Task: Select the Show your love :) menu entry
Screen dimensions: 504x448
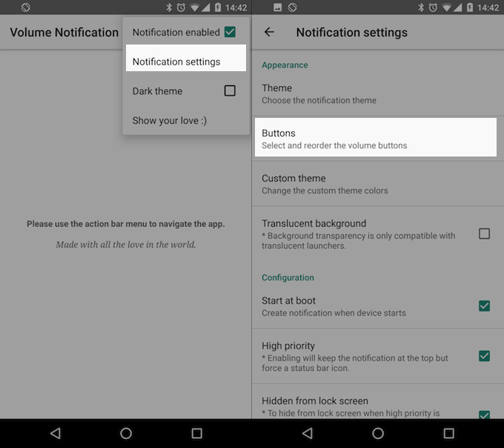Action: [170, 120]
